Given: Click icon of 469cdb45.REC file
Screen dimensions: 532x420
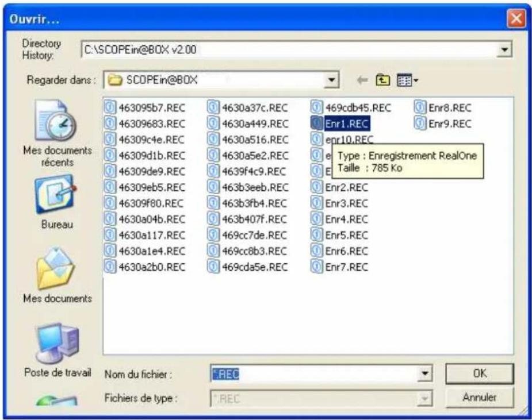Looking at the screenshot, I should (x=316, y=107).
